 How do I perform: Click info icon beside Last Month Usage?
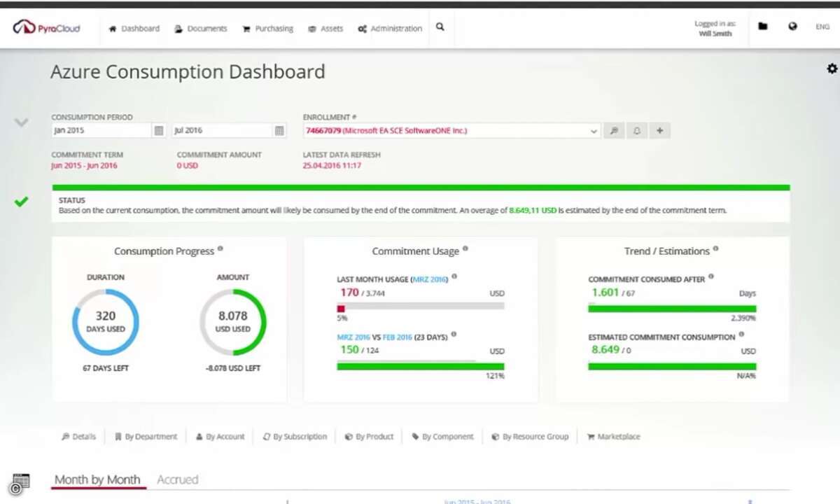454,276
